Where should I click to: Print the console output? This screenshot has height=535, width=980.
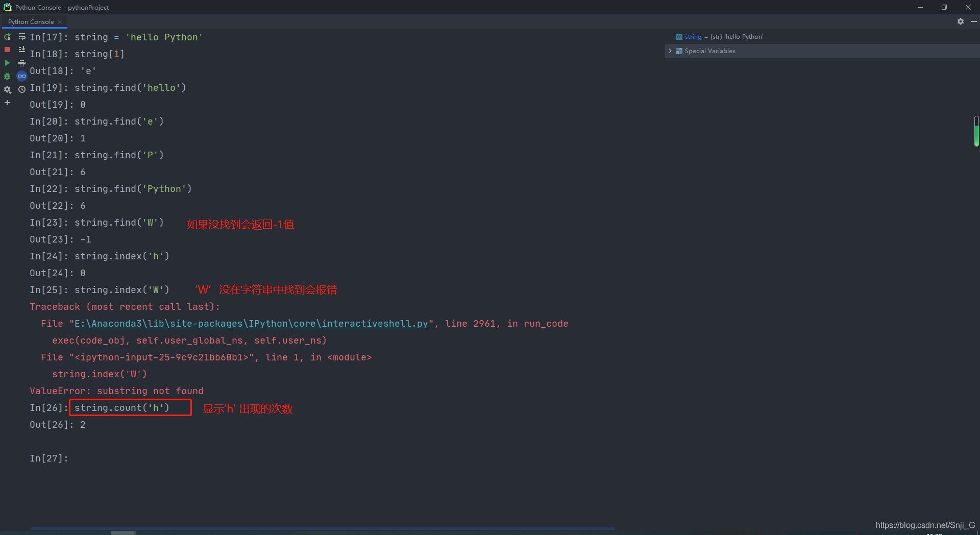pyautogui.click(x=22, y=63)
